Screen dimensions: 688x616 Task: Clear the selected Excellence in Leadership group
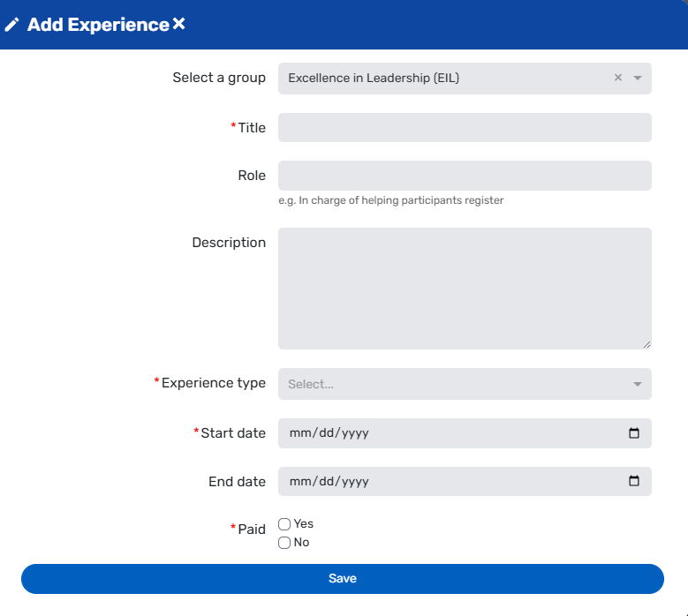[618, 78]
